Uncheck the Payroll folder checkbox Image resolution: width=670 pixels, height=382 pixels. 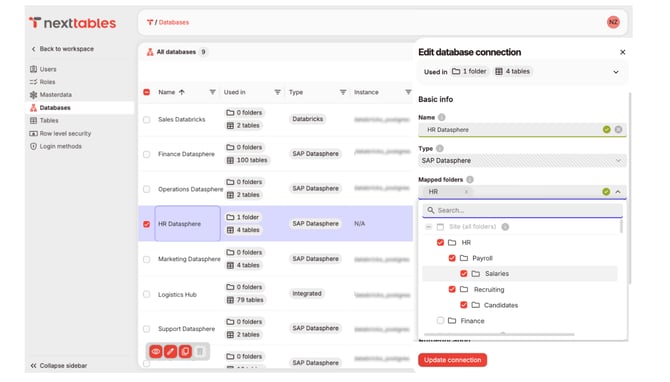click(x=452, y=258)
